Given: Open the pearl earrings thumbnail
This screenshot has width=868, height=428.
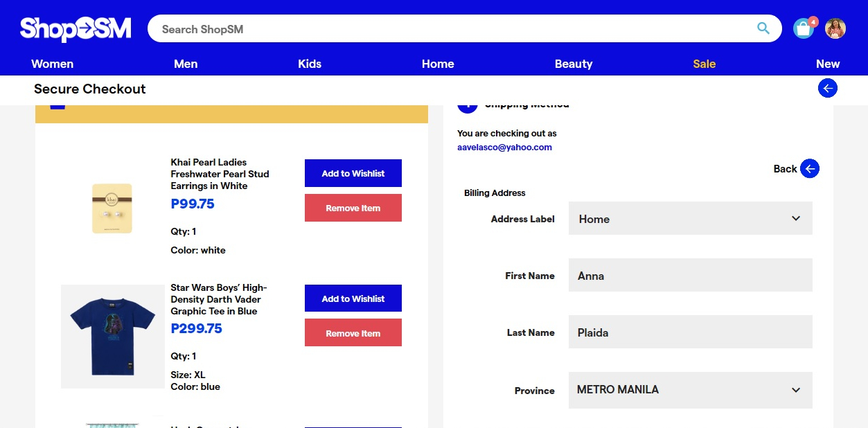Looking at the screenshot, I should point(112,208).
